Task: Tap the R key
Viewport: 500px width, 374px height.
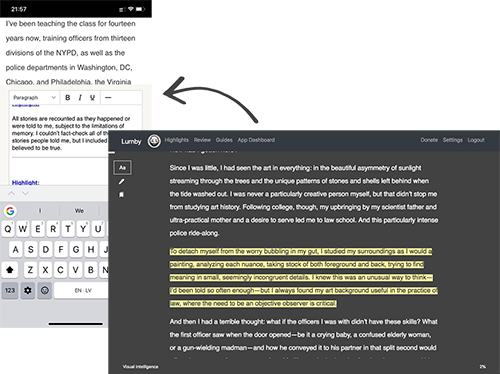Action: pos(53,229)
